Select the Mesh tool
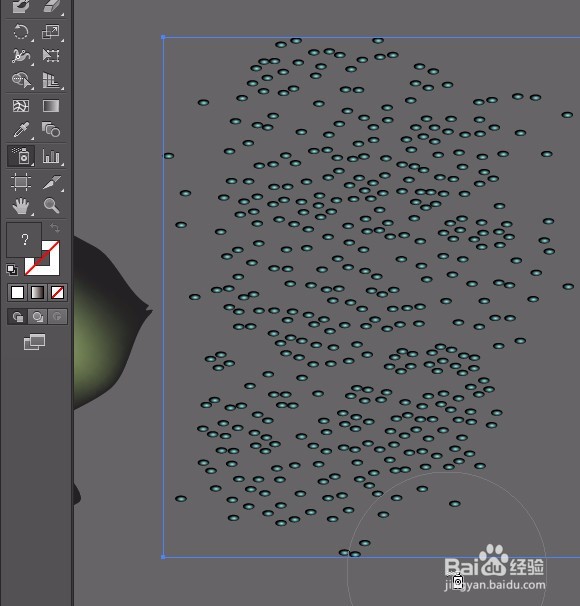This screenshot has width=580, height=606. [21, 106]
